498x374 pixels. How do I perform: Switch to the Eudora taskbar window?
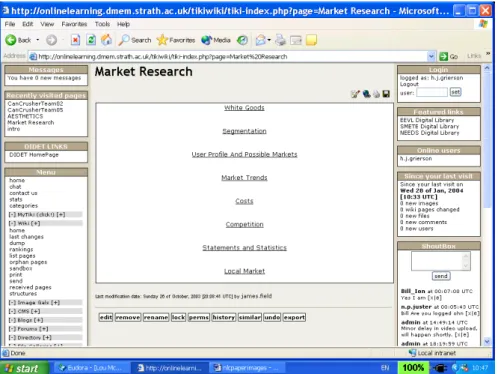click(x=91, y=368)
